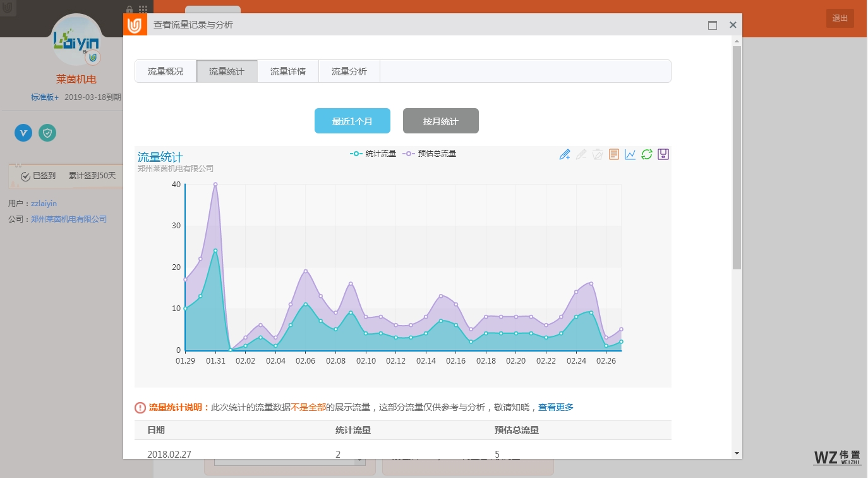
Task: Click the blue V verification badge
Action: pyautogui.click(x=23, y=133)
